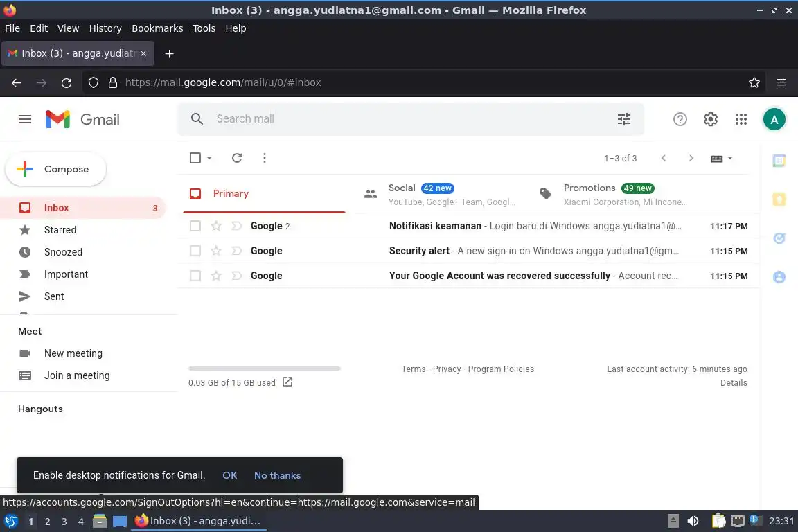Open Gmail settings gear
798x532 pixels.
711,119
